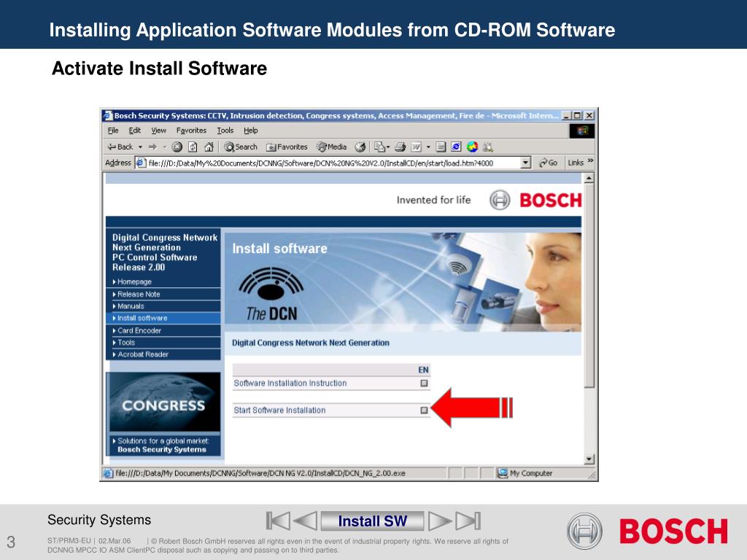Open Tools in the sidebar navigation

tap(126, 343)
